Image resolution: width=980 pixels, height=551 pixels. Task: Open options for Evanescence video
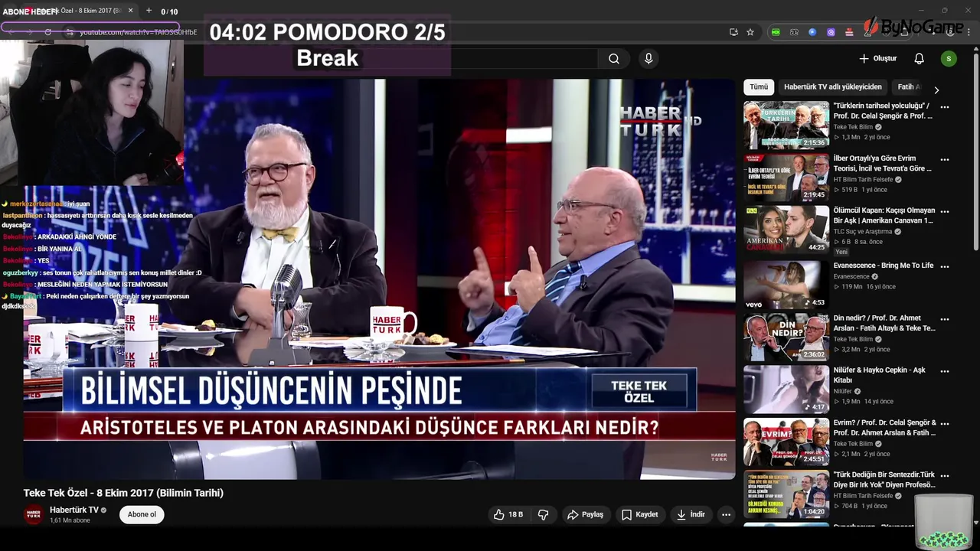click(x=945, y=266)
